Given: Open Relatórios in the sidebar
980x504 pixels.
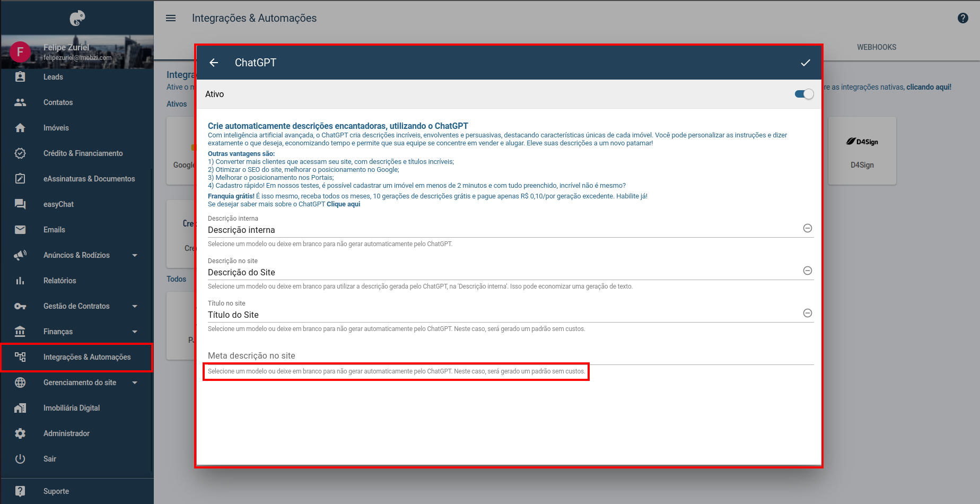Looking at the screenshot, I should pos(77,281).
